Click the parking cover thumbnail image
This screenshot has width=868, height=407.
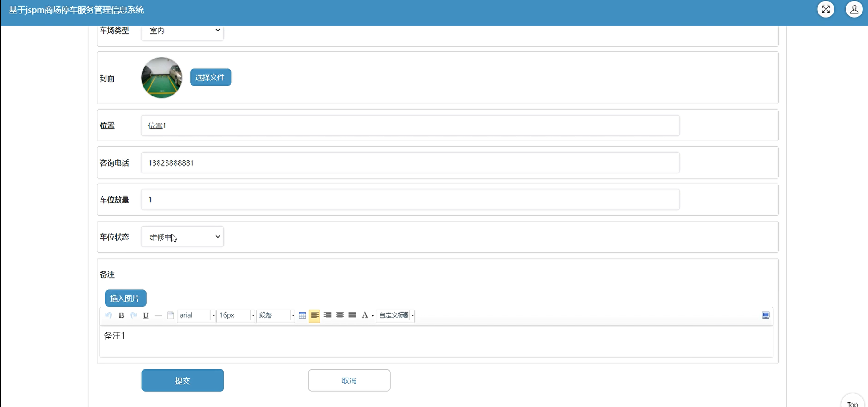(162, 78)
